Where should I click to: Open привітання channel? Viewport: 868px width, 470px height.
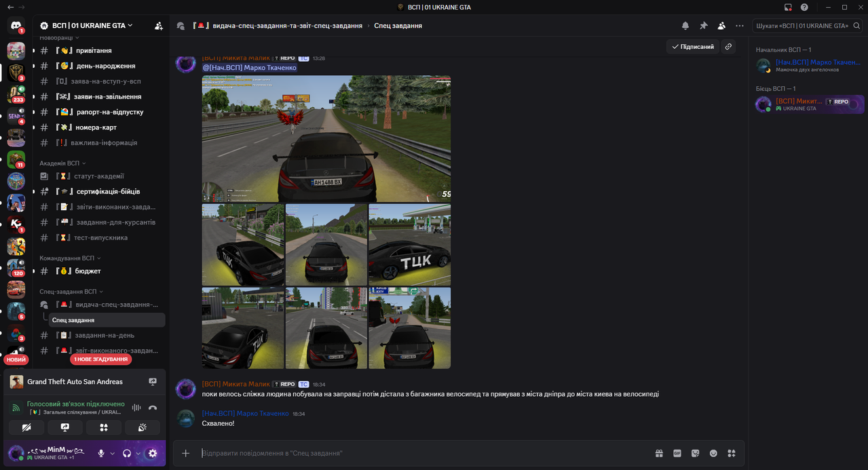click(99, 50)
